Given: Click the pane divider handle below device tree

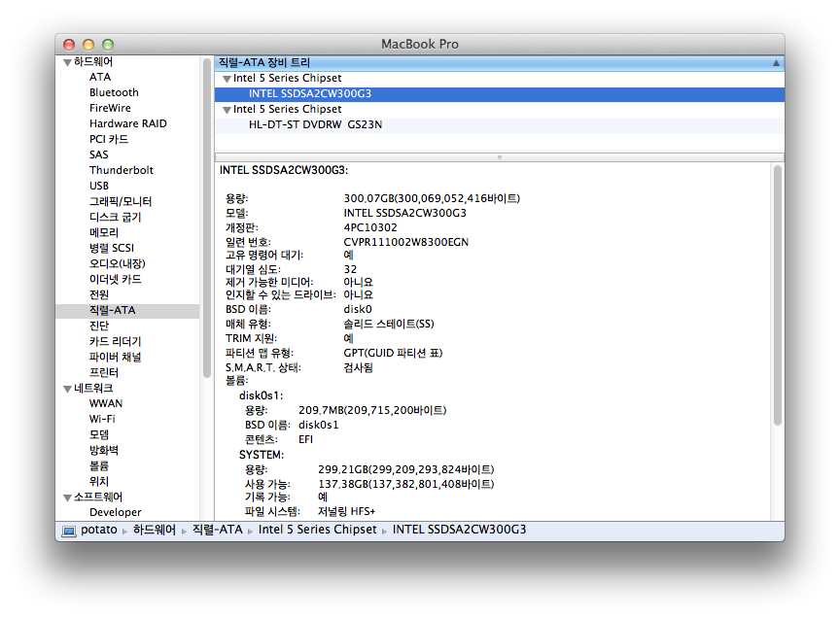Looking at the screenshot, I should (x=499, y=156).
